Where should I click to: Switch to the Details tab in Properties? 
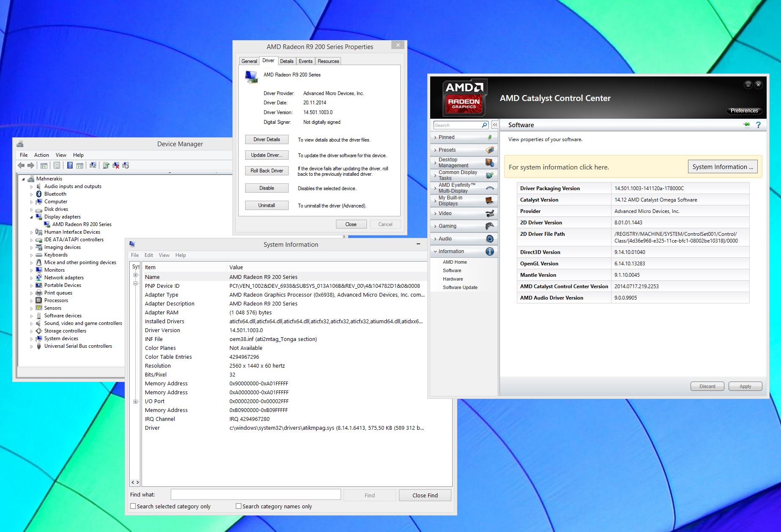[287, 61]
